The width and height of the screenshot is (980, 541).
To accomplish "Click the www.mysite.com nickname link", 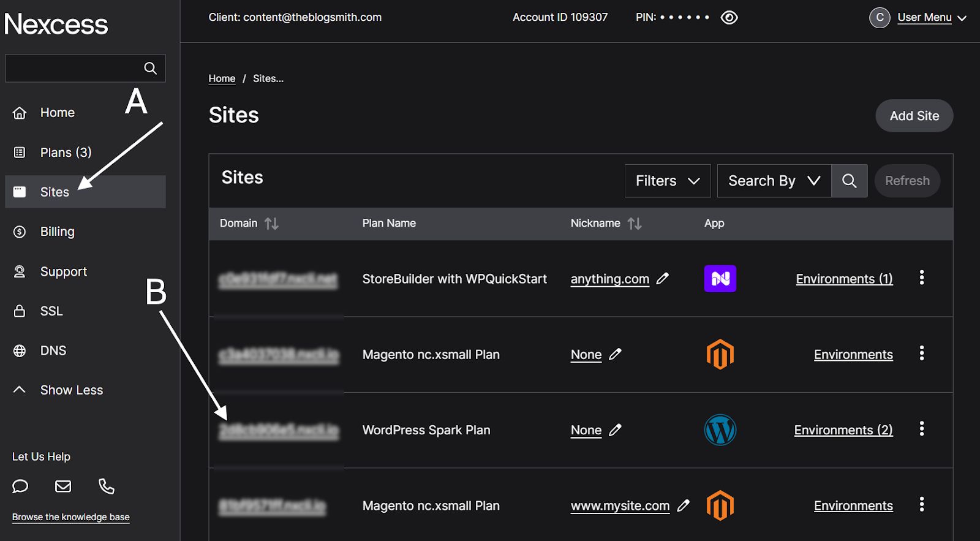I will pos(620,506).
